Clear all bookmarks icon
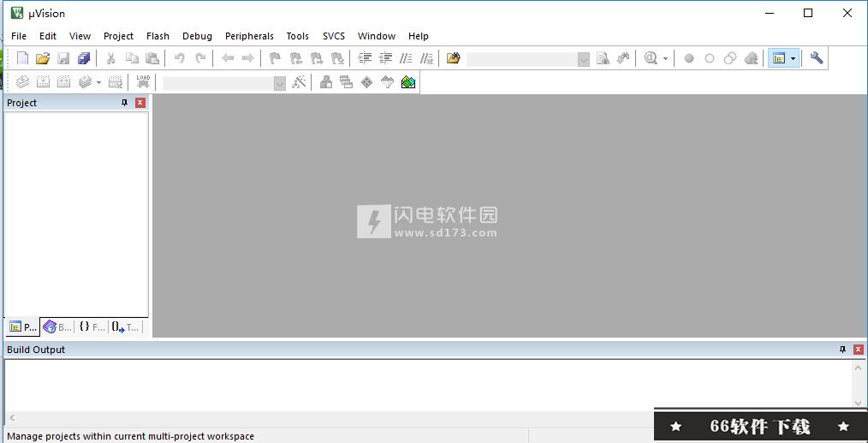 (336, 57)
